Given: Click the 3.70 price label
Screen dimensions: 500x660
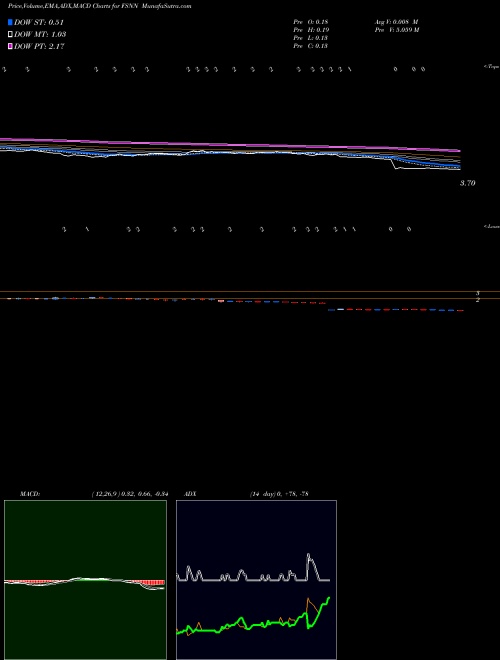Looking at the screenshot, I should tap(468, 183).
